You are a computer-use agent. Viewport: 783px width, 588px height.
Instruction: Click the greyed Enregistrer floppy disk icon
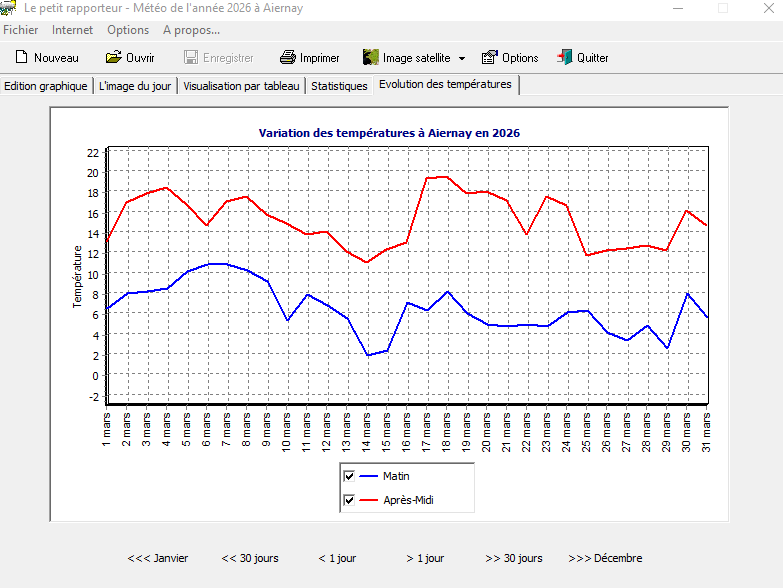coord(191,58)
